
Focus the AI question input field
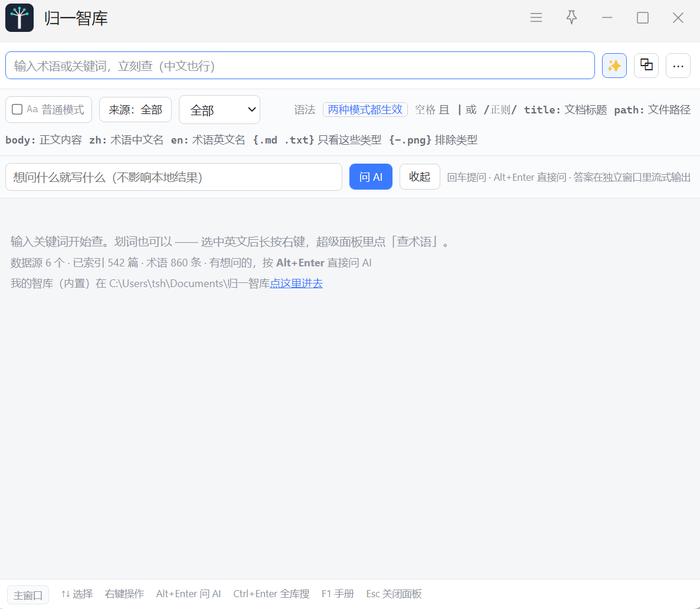[174, 177]
